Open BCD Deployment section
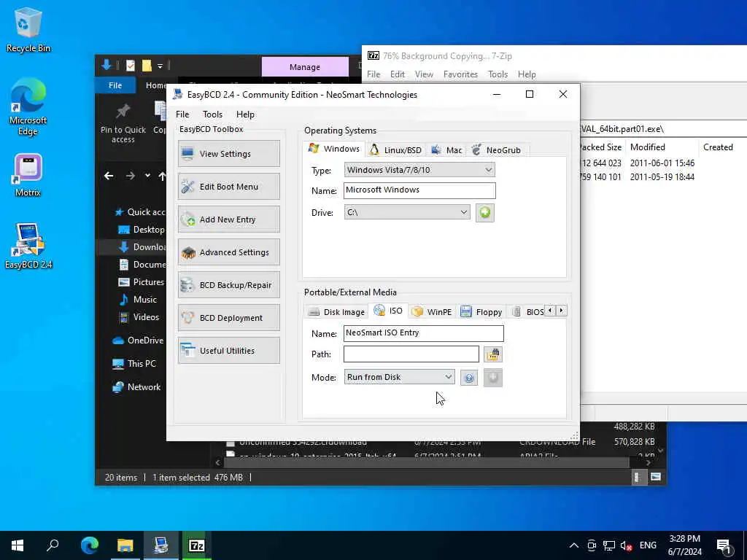This screenshot has height=560, width=747. pos(228,318)
